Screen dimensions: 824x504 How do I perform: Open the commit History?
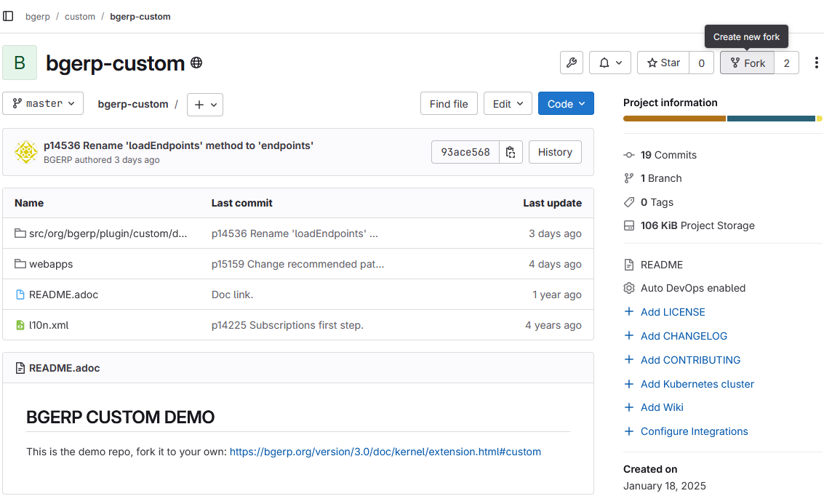click(555, 152)
